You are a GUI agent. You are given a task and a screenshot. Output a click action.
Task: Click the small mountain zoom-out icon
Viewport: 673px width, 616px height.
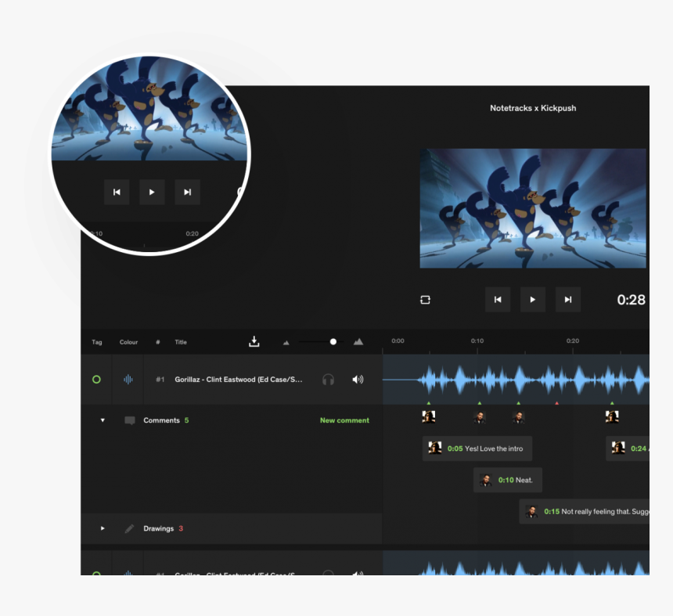286,343
